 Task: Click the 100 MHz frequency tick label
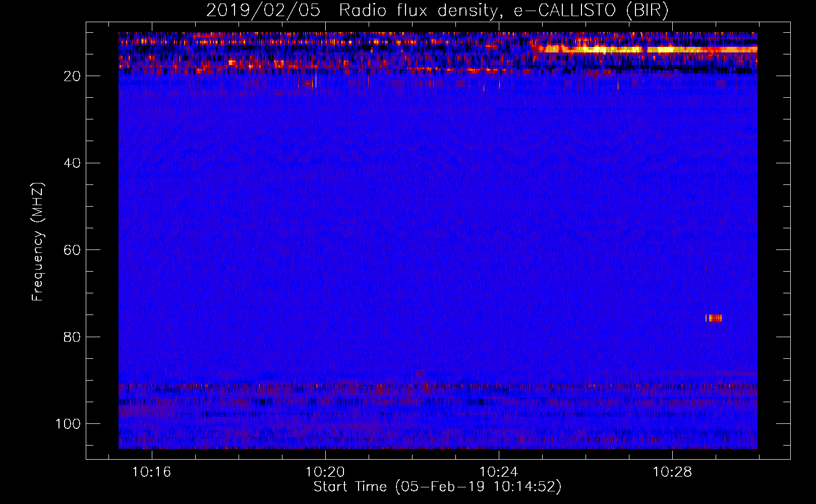pyautogui.click(x=68, y=424)
